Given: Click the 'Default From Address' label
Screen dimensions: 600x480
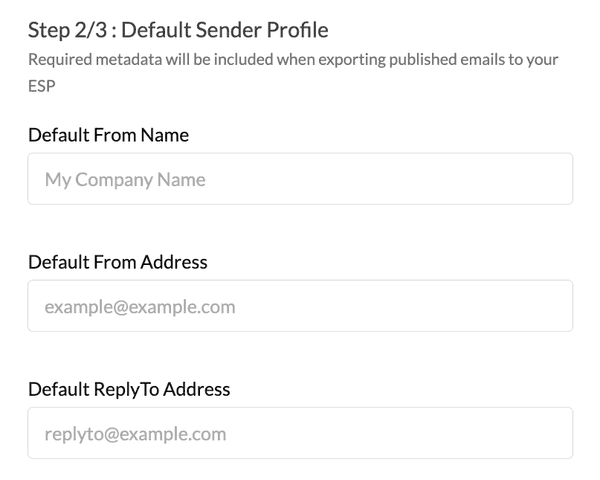Looking at the screenshot, I should point(118,262).
